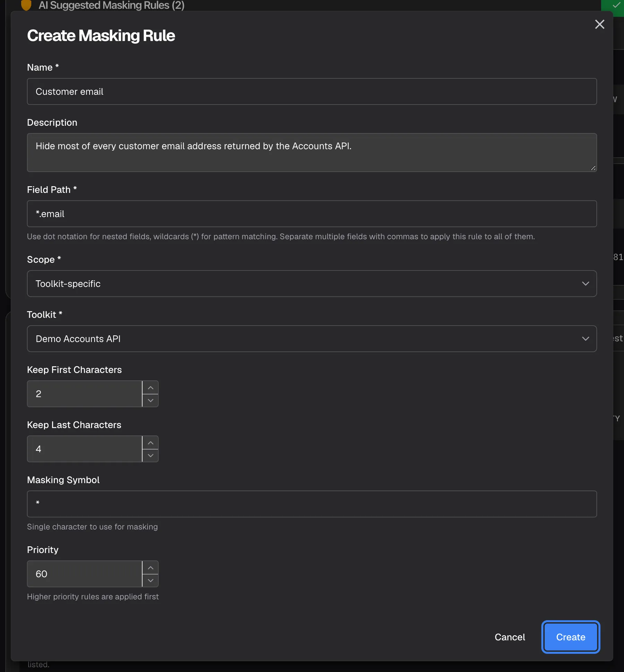
Task: Decrease Keep First Characters value
Action: click(150, 400)
